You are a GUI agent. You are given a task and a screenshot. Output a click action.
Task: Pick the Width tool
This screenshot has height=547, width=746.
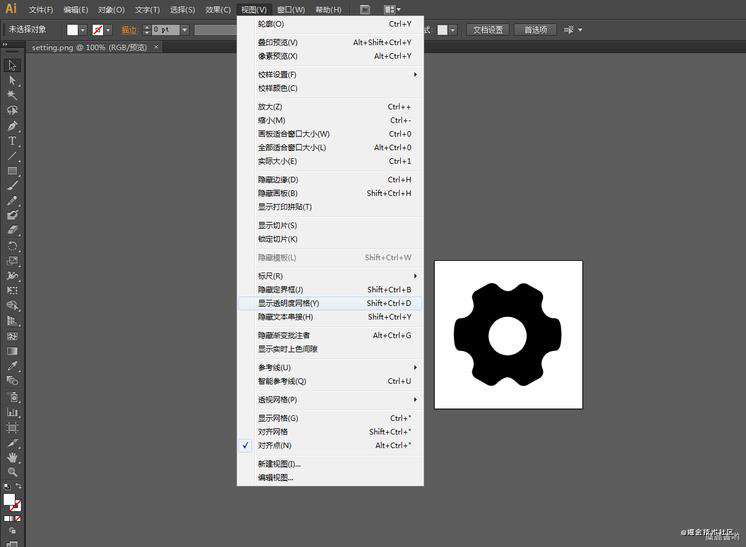coord(12,275)
